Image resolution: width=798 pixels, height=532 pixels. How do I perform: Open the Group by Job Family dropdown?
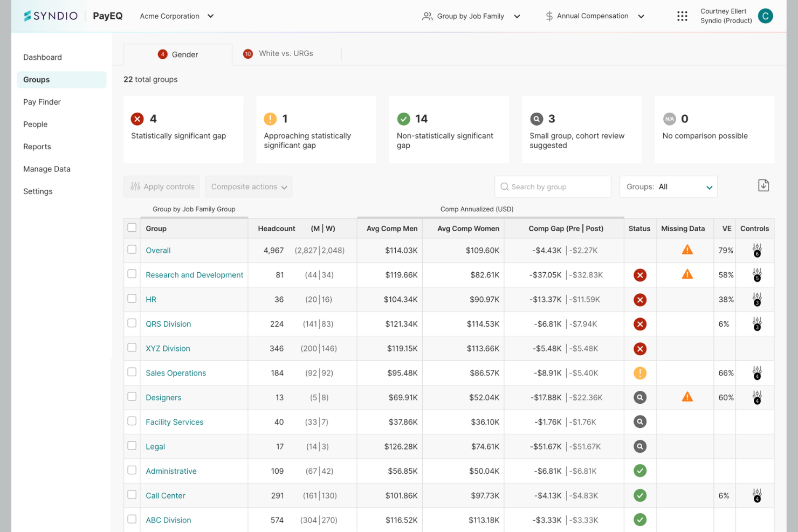(471, 16)
